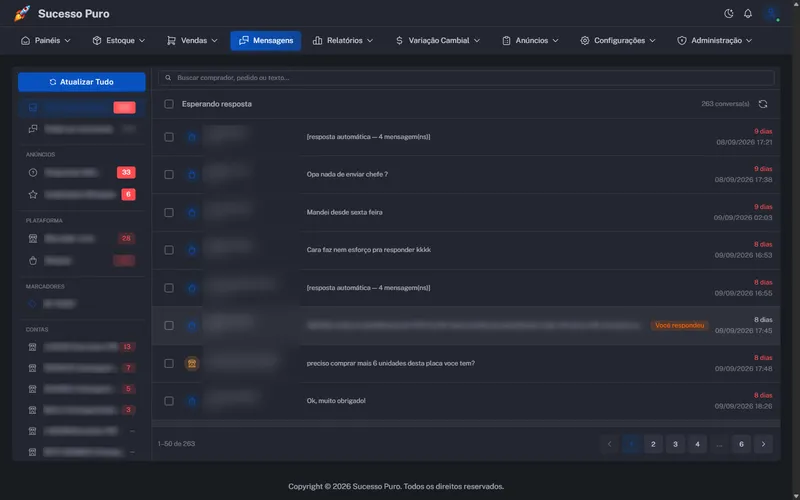
Task: Open the Relatórios menu
Action: (343, 41)
